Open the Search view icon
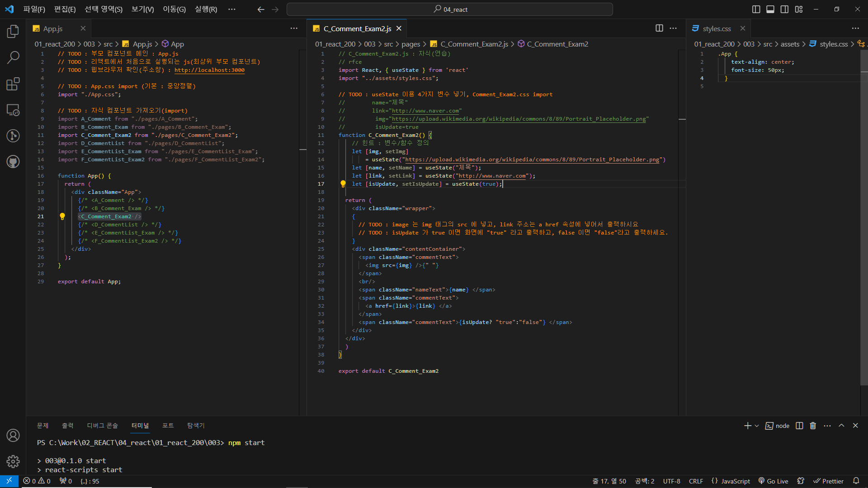Image resolution: width=868 pixels, height=488 pixels. 13,57
